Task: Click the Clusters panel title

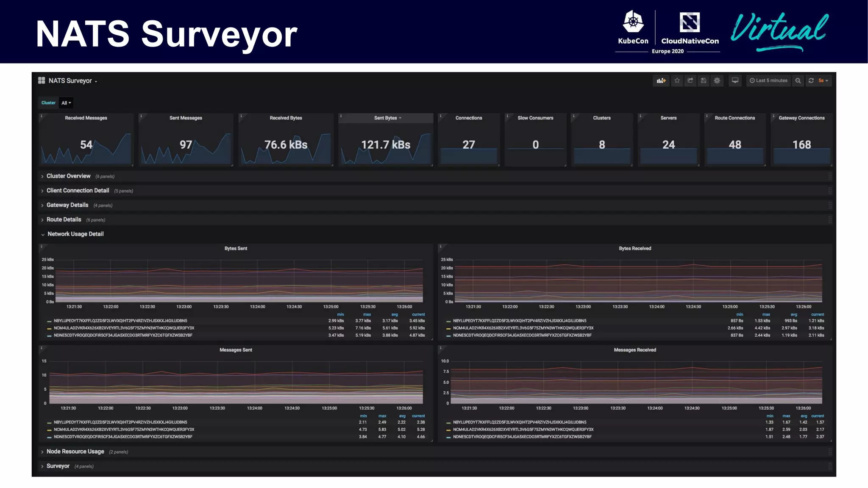Action: 602,118
